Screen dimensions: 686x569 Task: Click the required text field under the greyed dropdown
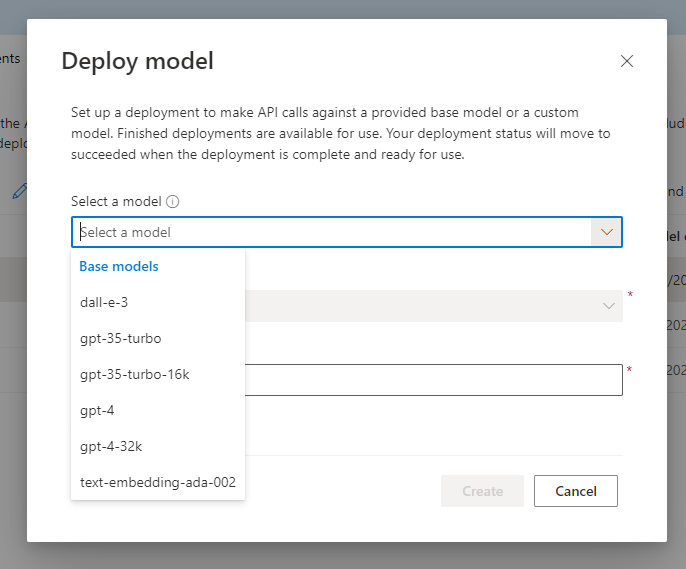(434, 380)
